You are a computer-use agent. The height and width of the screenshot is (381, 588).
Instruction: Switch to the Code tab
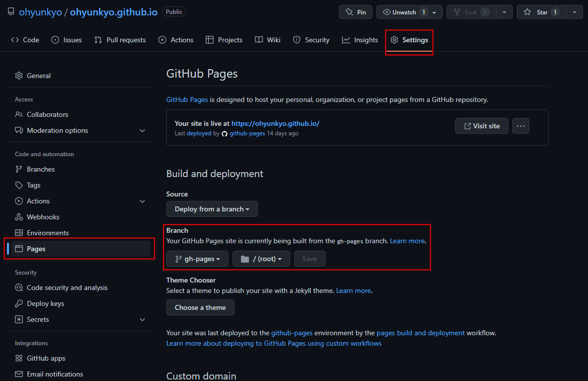pos(25,40)
